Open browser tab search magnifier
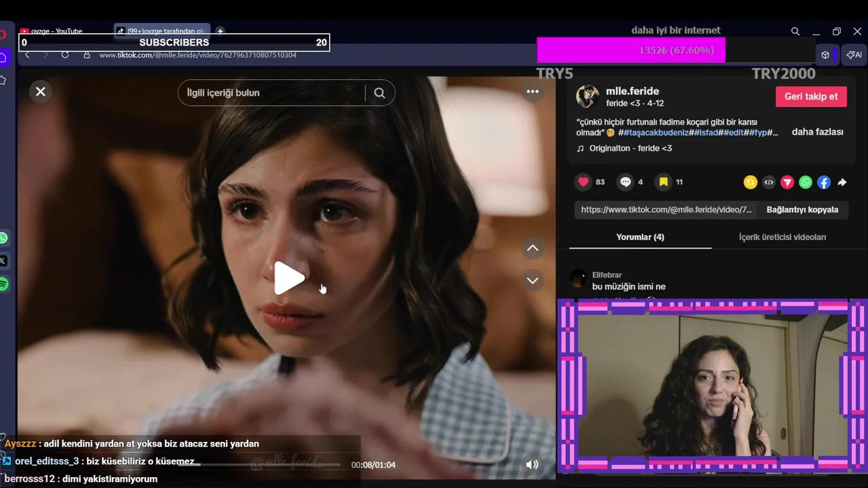Image resolution: width=868 pixels, height=488 pixels. coord(795,31)
